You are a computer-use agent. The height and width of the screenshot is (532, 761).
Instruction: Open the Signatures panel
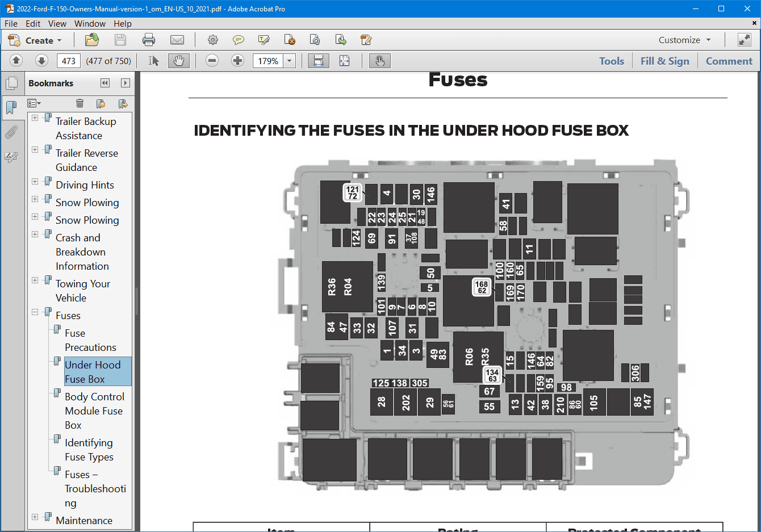click(12, 157)
